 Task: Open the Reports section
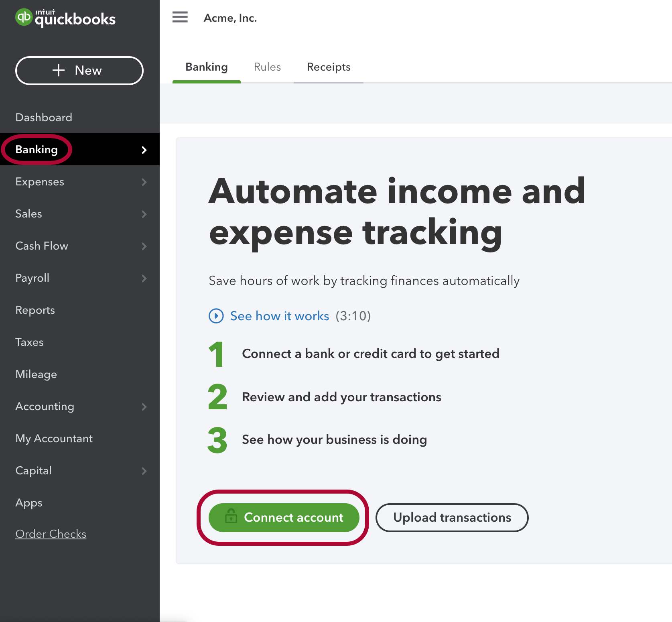pyautogui.click(x=35, y=310)
